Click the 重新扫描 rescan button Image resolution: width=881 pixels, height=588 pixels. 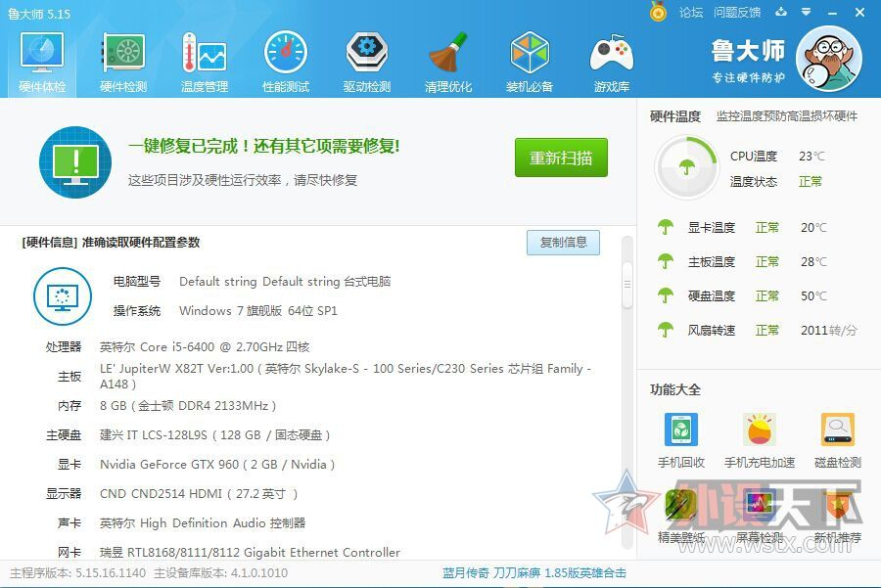pyautogui.click(x=563, y=158)
